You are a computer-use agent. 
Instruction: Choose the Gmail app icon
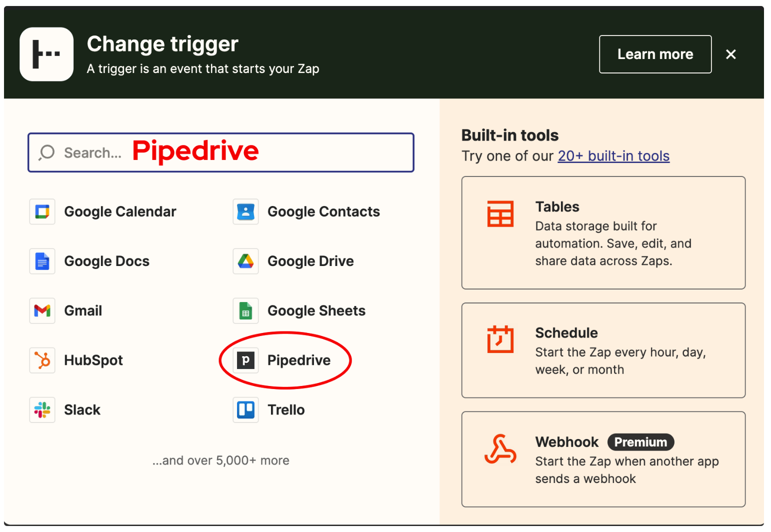pos(42,310)
